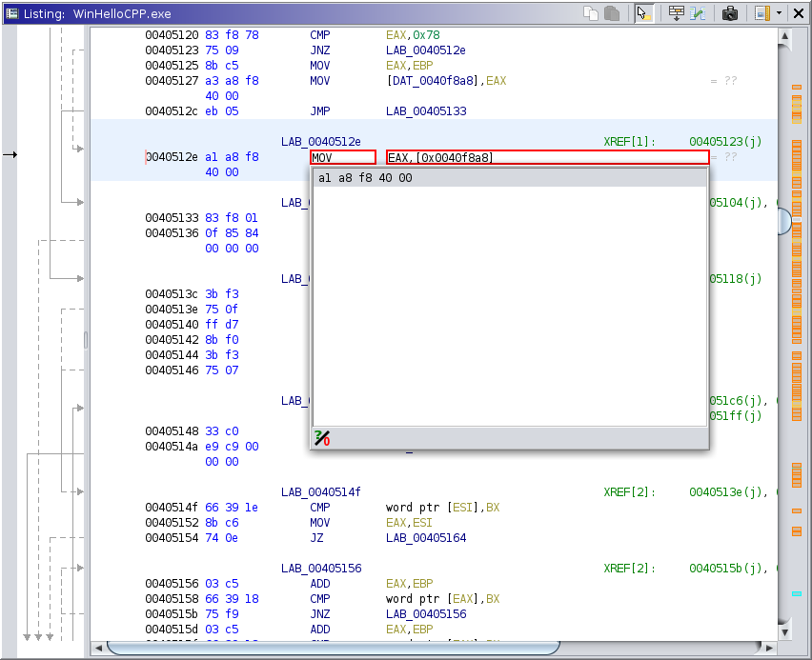Screen dimensions: 812x660
Task: Click the LAB_00405164 jump target operand
Action: 425,538
